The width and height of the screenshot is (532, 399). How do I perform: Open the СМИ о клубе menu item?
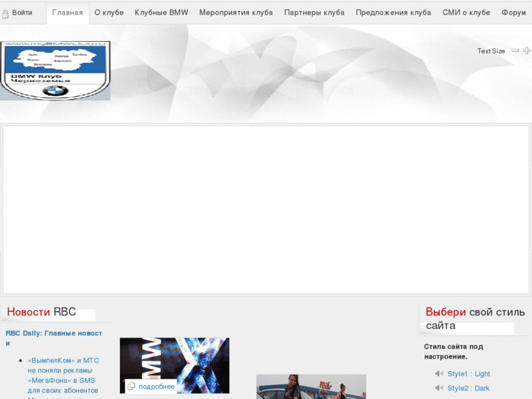pyautogui.click(x=466, y=12)
